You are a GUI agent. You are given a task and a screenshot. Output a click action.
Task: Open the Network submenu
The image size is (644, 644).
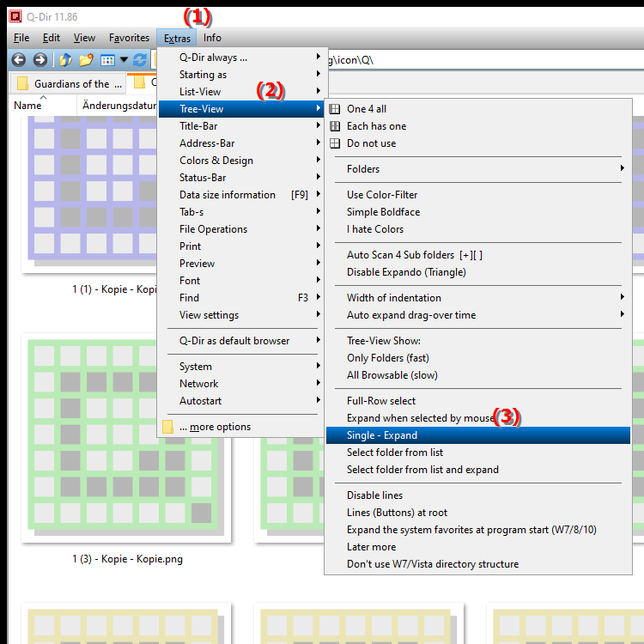pyautogui.click(x=241, y=384)
